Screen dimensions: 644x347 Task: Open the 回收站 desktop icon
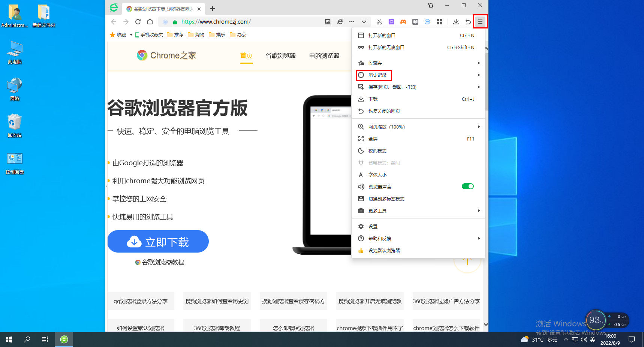coord(15,126)
